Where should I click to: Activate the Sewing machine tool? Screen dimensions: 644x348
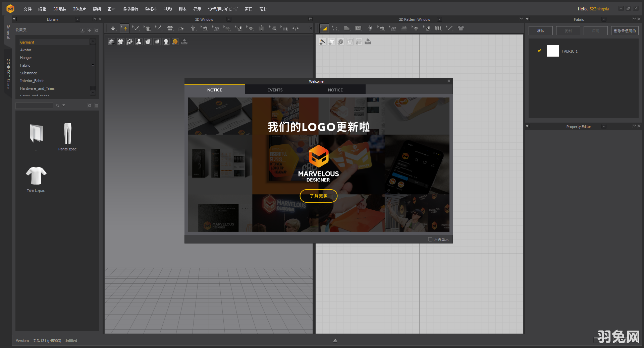click(x=205, y=28)
